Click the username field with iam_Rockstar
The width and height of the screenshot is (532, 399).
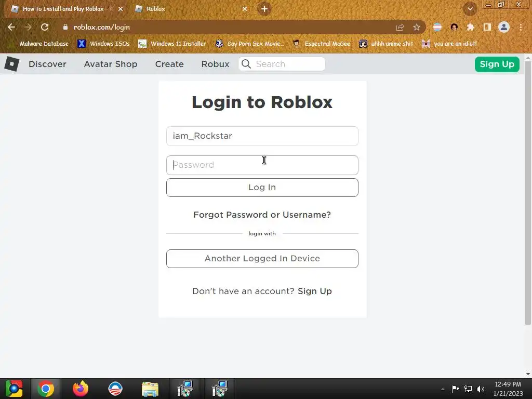pyautogui.click(x=262, y=136)
